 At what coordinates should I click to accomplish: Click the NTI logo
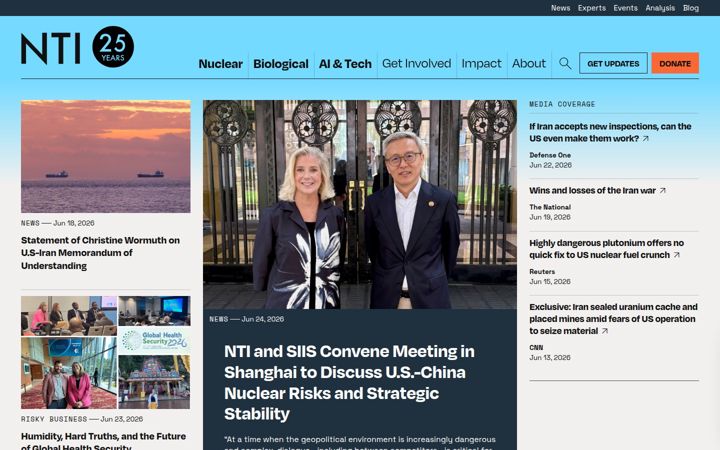click(51, 48)
